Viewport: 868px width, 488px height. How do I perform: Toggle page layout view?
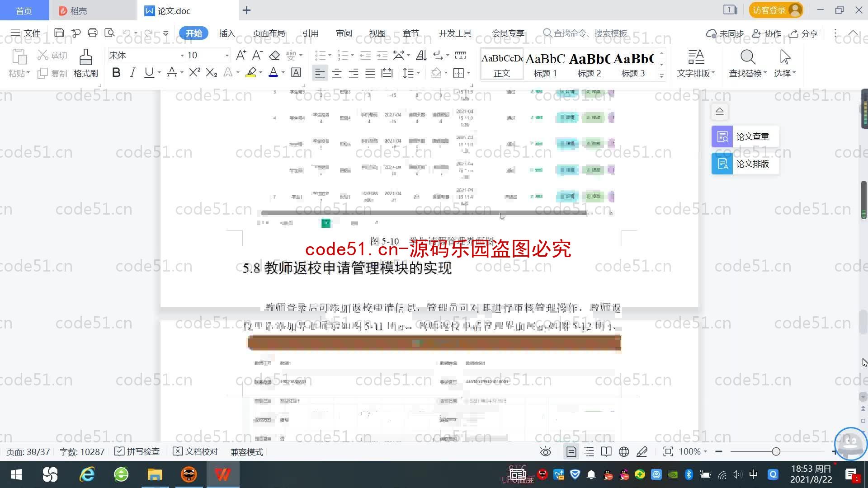coord(571,451)
